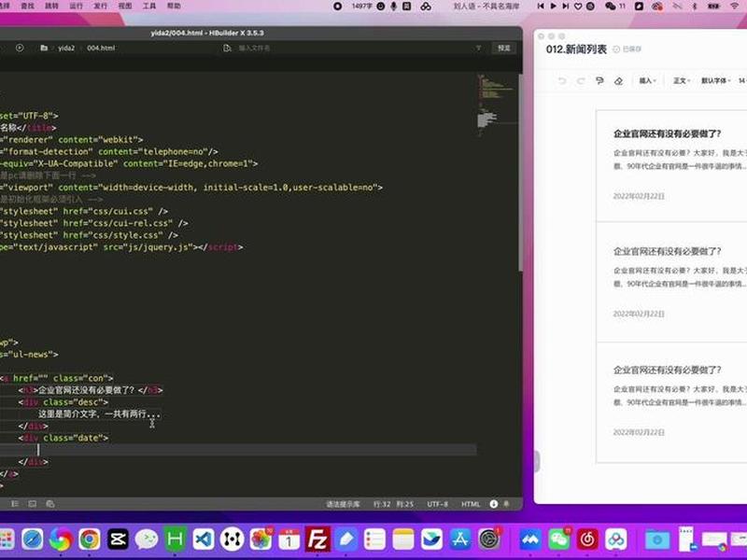
Task: Click the format painter icon in notes toolbar
Action: [x=599, y=80]
